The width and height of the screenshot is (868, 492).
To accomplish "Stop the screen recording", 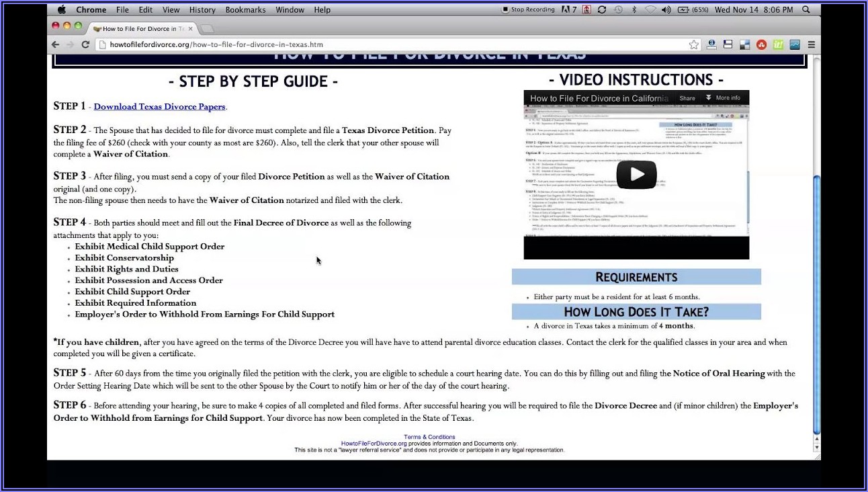I will (529, 9).
